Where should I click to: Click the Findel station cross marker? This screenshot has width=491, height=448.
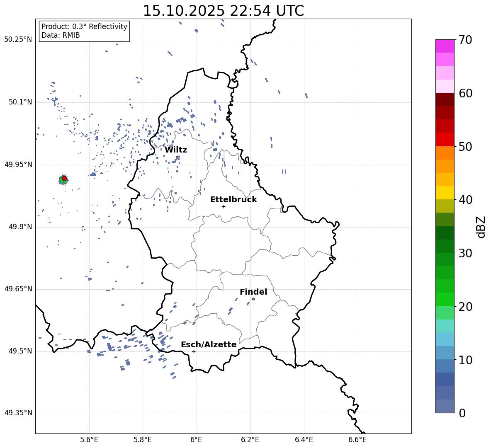coord(253,299)
